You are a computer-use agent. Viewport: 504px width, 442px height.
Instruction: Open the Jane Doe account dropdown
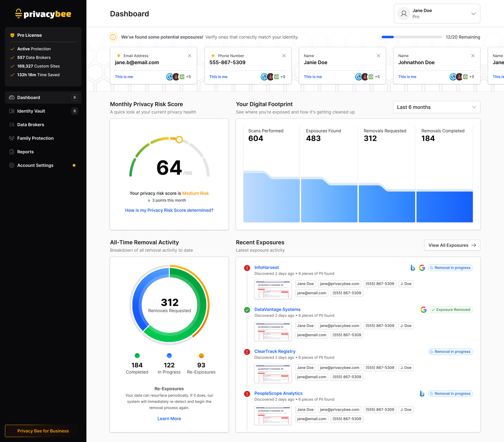(437, 14)
